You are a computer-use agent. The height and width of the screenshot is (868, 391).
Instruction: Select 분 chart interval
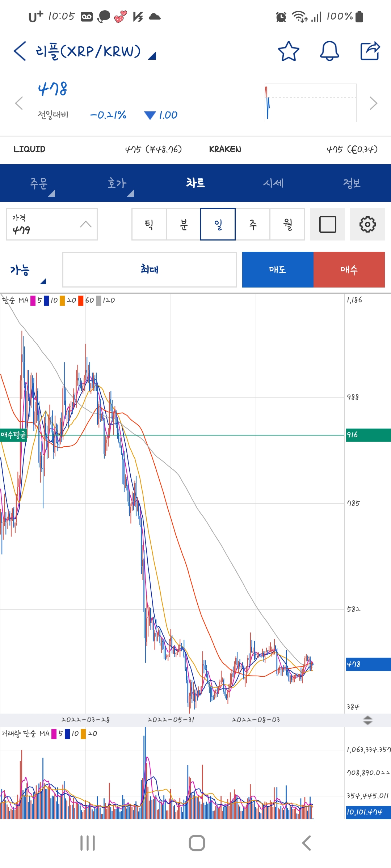[184, 224]
